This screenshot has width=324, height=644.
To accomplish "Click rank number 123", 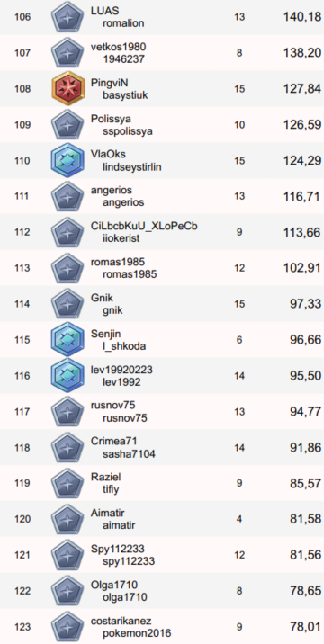I will (x=22, y=627).
